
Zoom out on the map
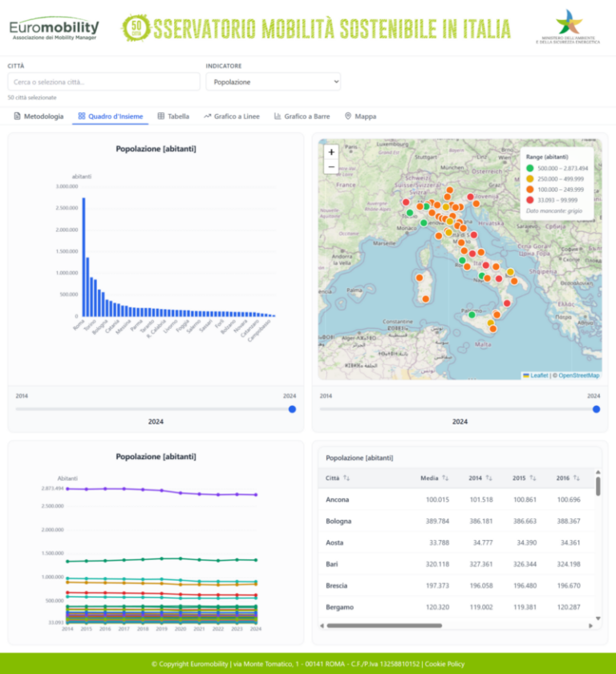331,167
